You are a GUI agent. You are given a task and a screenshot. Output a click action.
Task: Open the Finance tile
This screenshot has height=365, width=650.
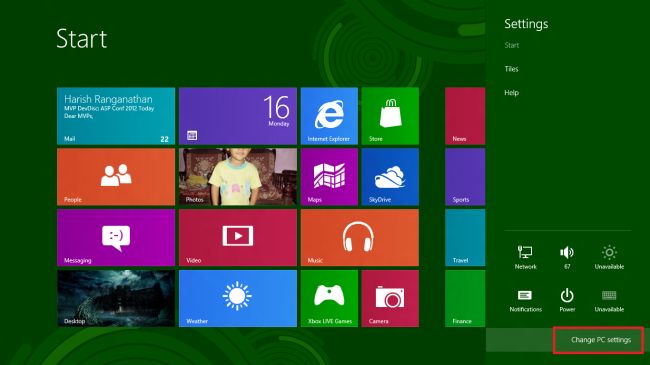[465, 298]
